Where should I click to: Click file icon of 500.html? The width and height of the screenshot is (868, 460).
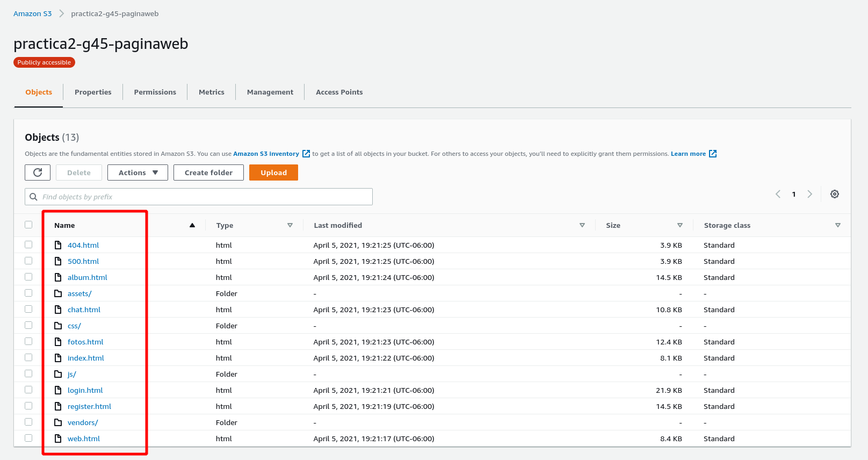(58, 261)
